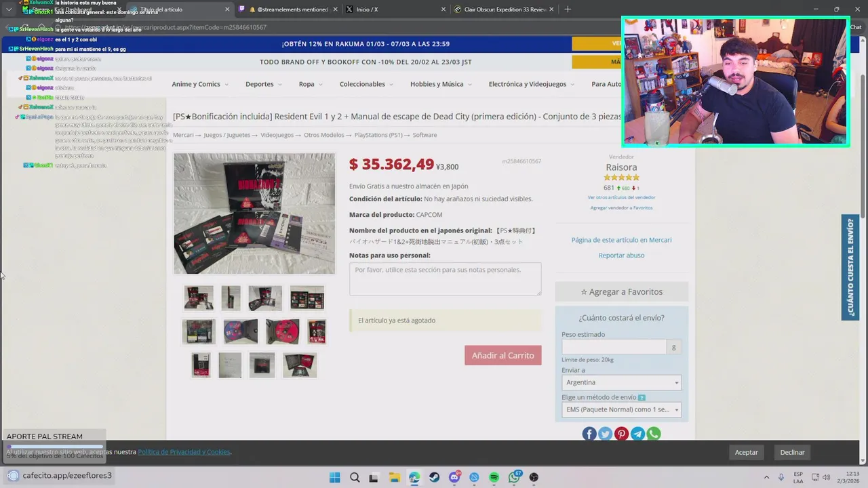The width and height of the screenshot is (868, 488).
Task: Select Título del artículo tab
Action: (180, 9)
